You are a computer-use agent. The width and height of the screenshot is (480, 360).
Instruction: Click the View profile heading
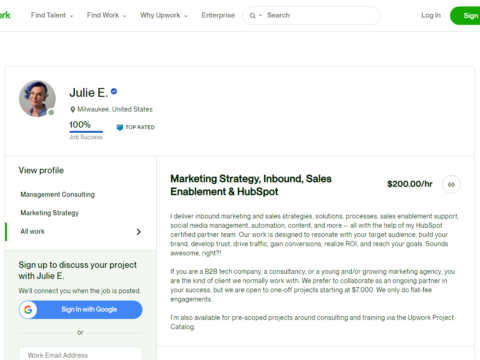41,170
